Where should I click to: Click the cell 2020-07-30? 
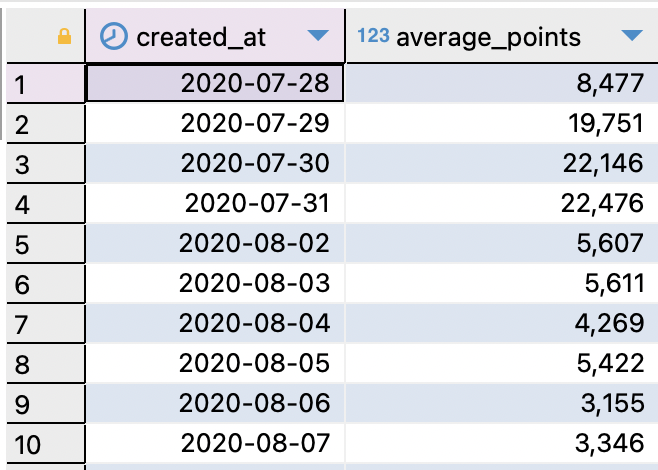click(215, 163)
